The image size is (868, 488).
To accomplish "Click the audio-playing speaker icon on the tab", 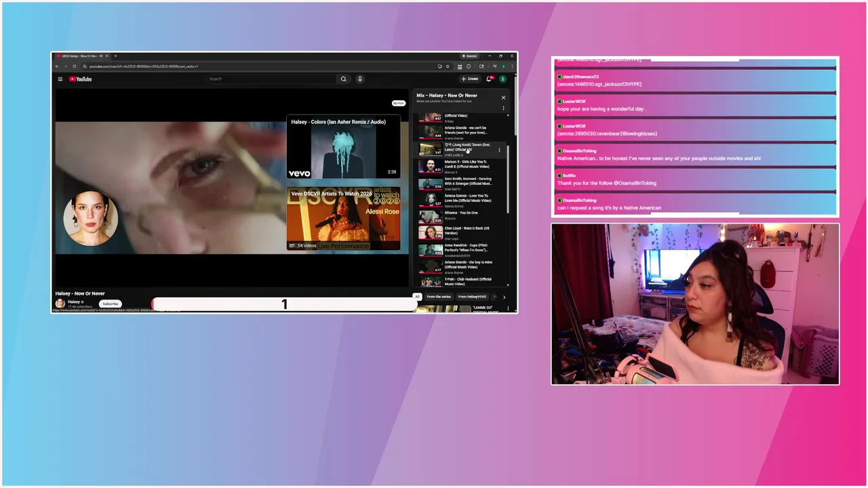I will [x=101, y=56].
